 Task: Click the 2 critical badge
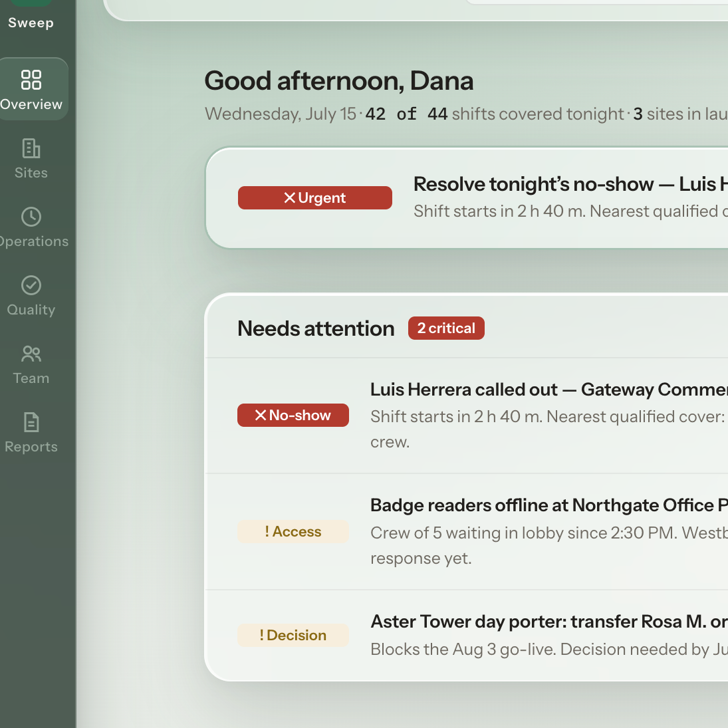(446, 328)
